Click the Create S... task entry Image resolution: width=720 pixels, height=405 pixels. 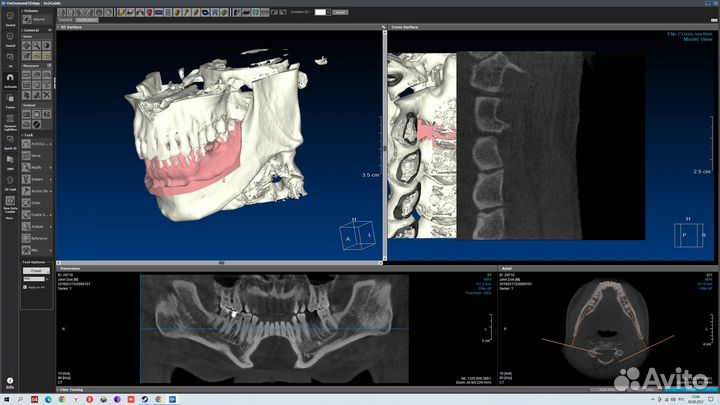coord(37,214)
